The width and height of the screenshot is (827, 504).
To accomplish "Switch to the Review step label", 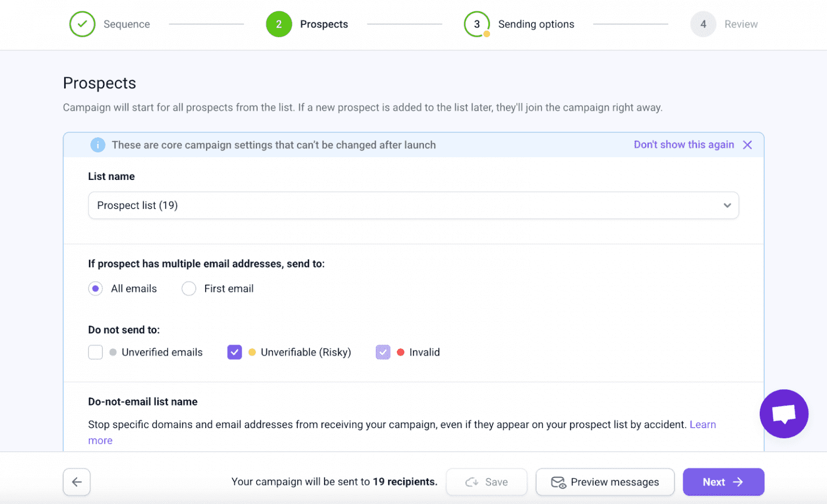I will [x=741, y=24].
